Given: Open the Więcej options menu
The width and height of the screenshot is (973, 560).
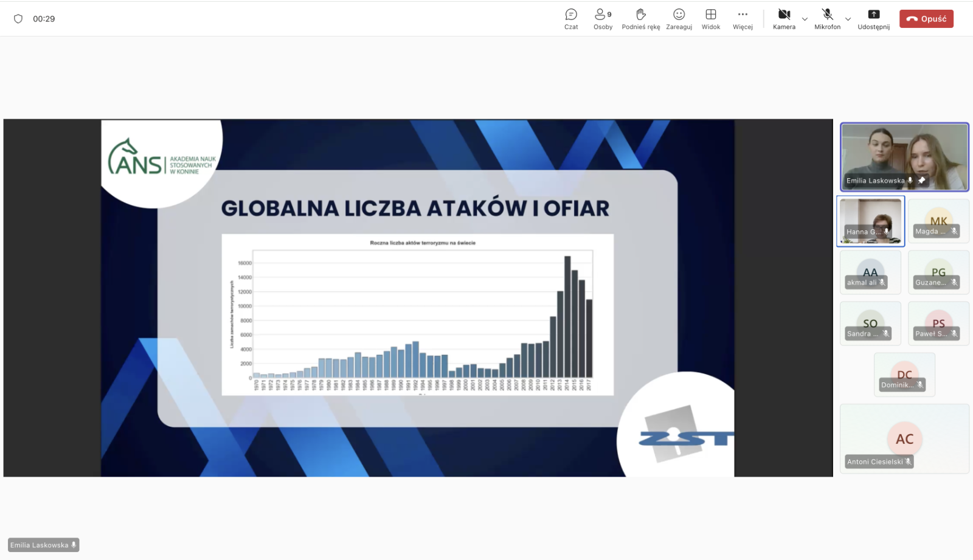Looking at the screenshot, I should point(743,19).
